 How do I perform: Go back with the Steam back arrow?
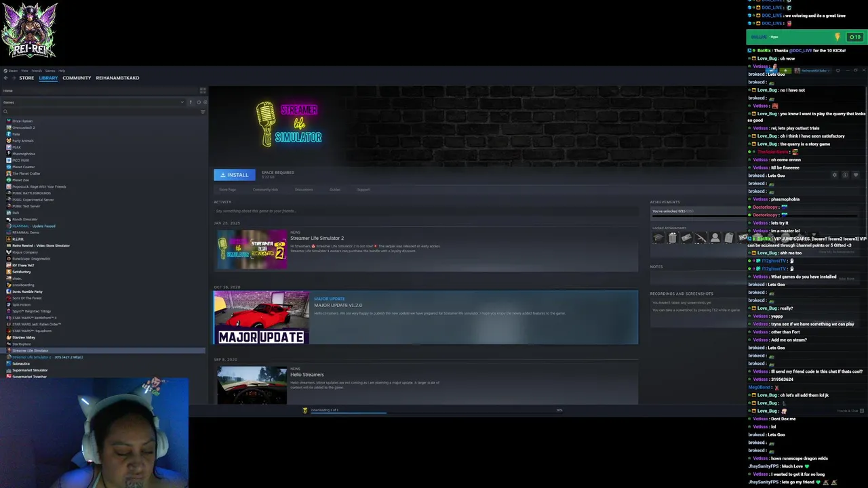tap(5, 78)
